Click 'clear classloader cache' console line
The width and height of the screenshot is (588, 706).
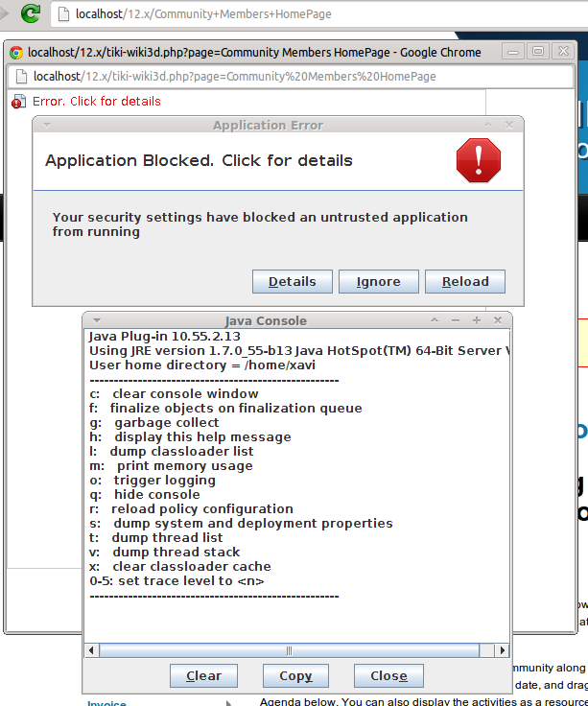[180, 566]
